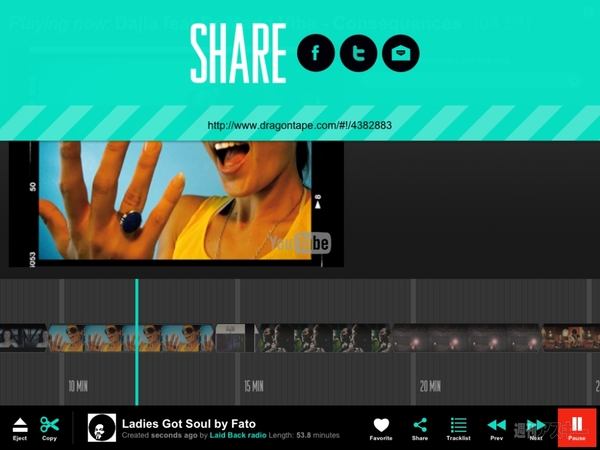
Task: Eject the current tape
Action: click(20, 428)
